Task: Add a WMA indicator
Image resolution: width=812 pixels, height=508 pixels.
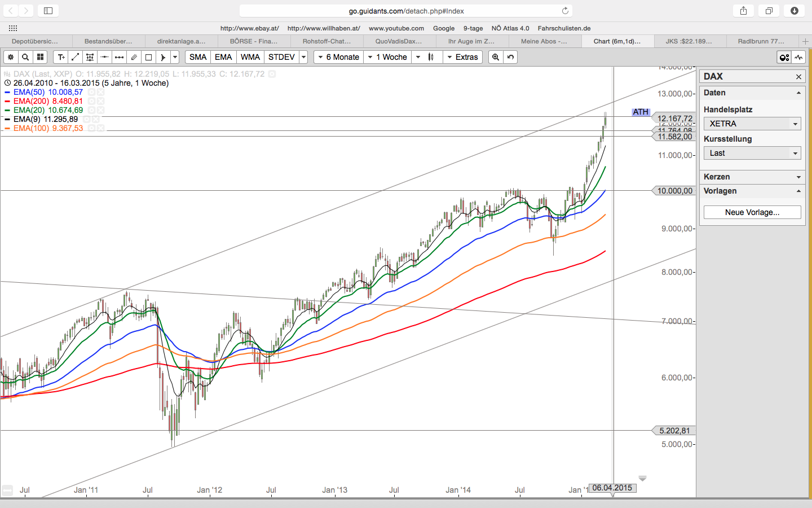Action: [250, 57]
